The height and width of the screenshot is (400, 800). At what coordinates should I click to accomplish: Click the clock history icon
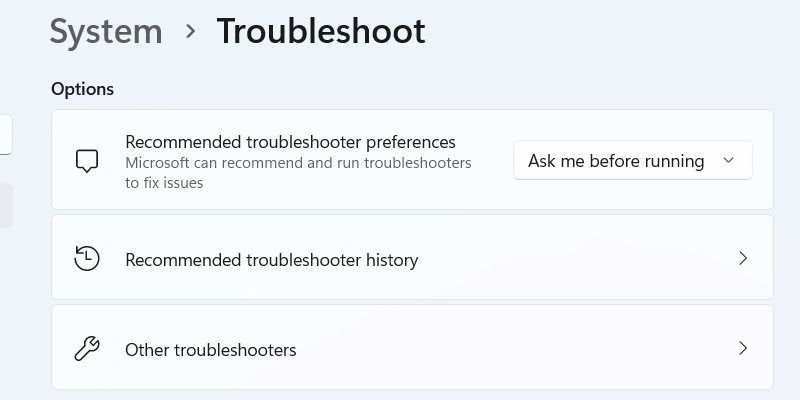click(87, 258)
